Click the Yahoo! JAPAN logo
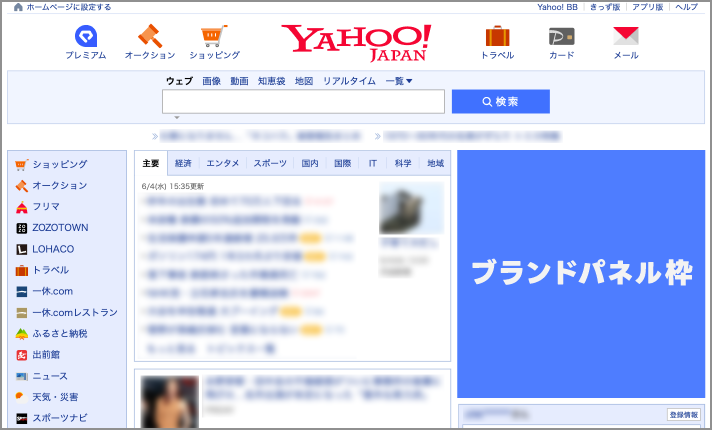 click(356, 43)
